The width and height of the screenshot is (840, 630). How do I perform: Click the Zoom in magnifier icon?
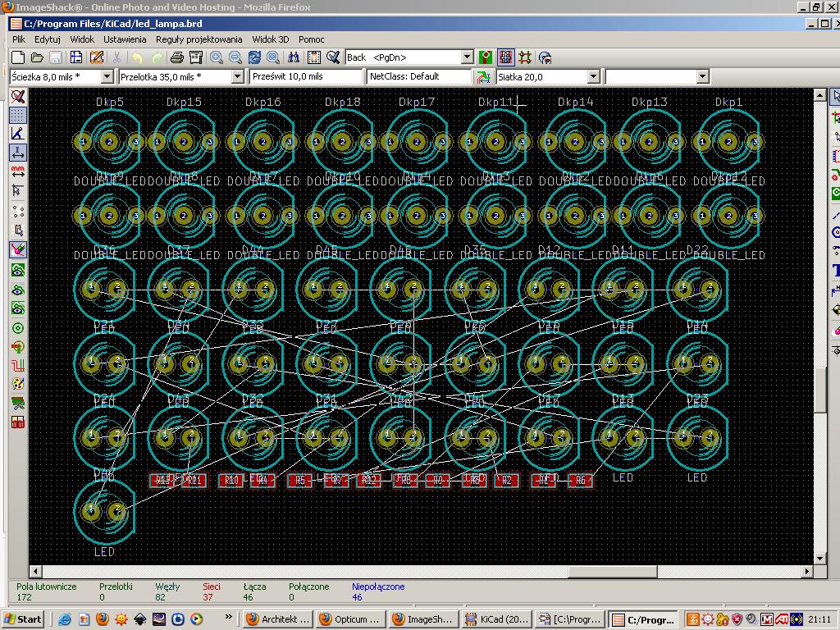pos(217,57)
